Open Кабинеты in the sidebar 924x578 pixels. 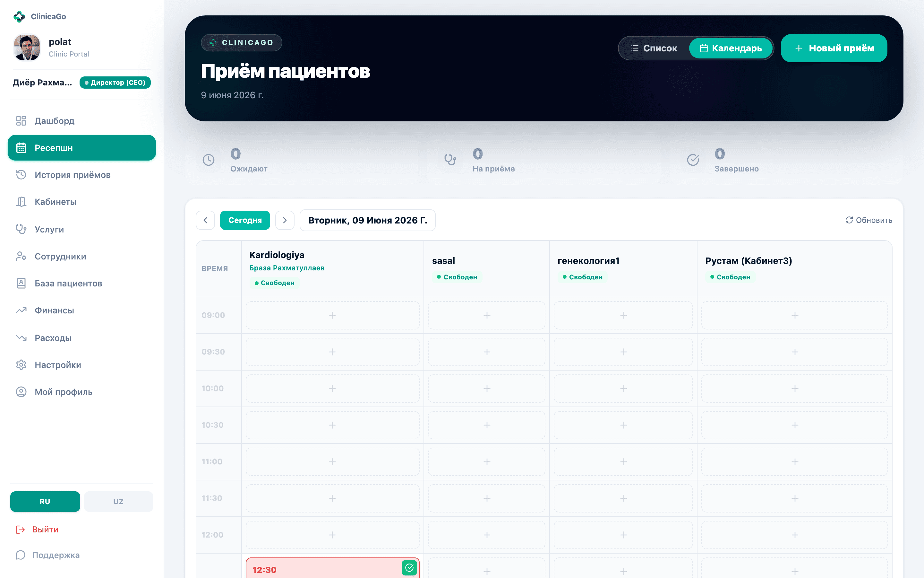(82, 202)
